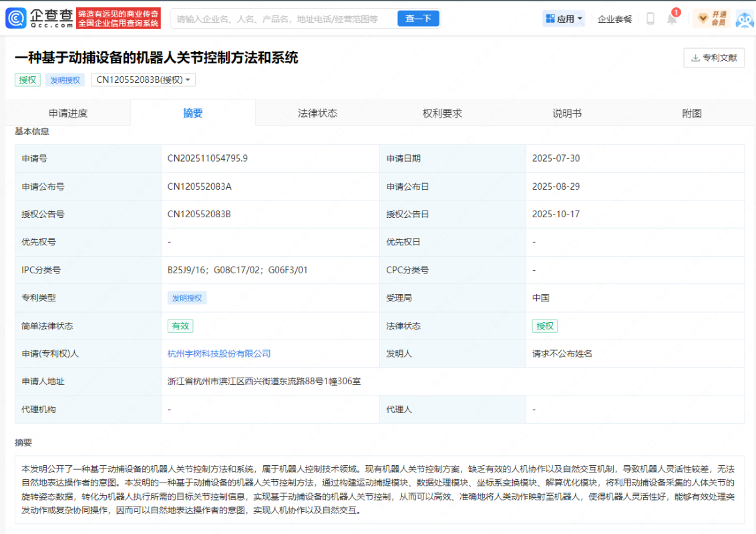Click the red slogan banner beside logo

[x=119, y=18]
